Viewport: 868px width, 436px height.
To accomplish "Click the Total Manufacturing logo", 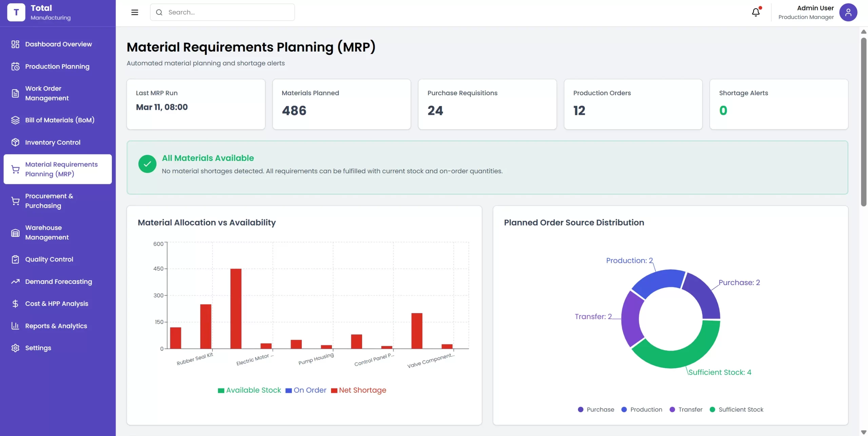I will point(16,13).
